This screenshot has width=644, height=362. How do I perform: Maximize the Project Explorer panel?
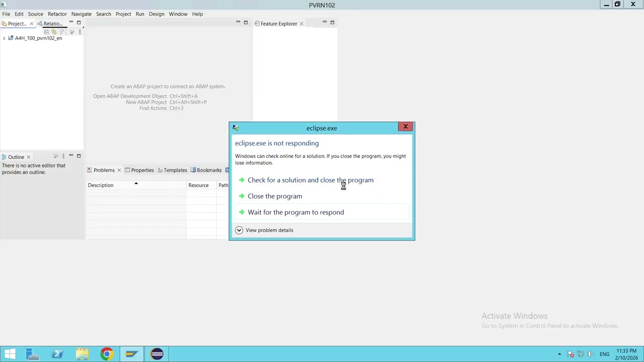[x=78, y=23]
